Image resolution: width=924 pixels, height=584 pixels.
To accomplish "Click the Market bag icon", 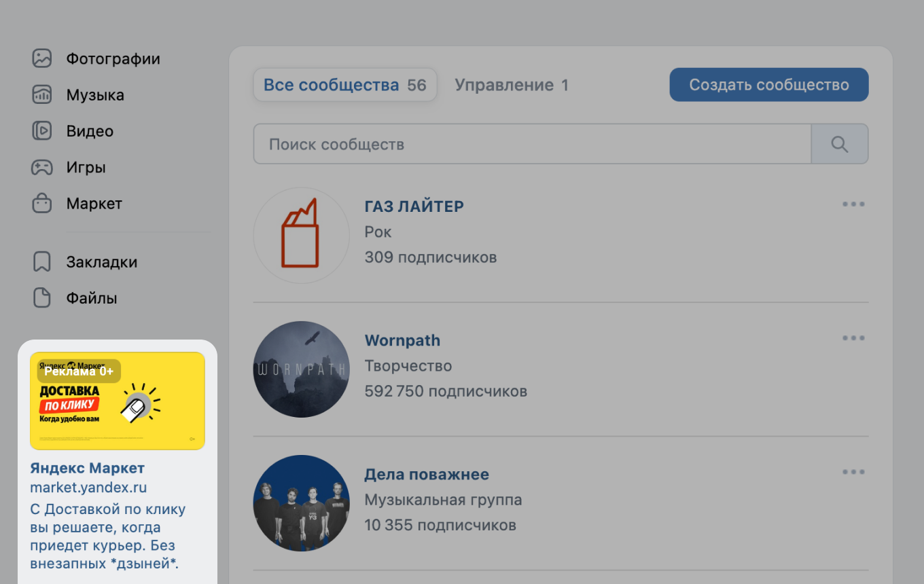I will 42,203.
